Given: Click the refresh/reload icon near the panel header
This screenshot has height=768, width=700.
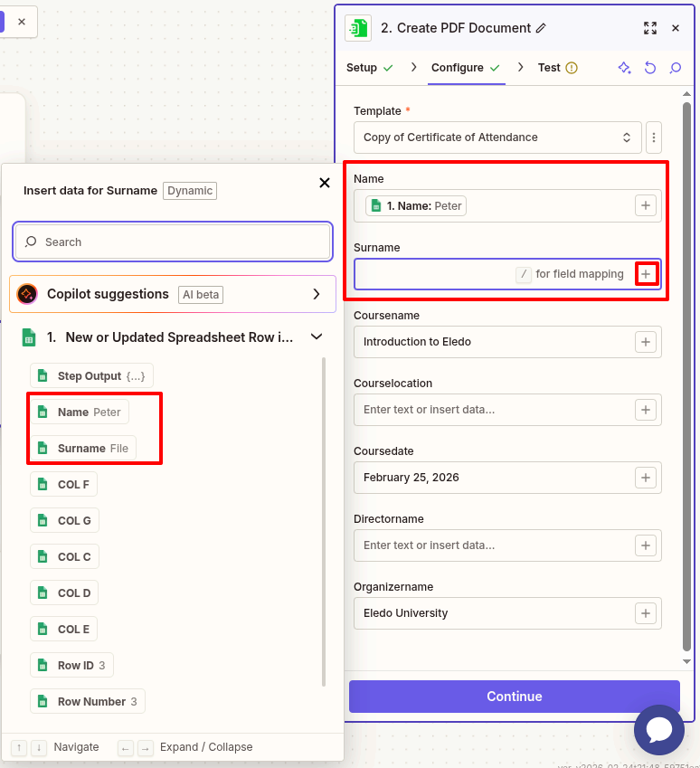Looking at the screenshot, I should (x=649, y=68).
